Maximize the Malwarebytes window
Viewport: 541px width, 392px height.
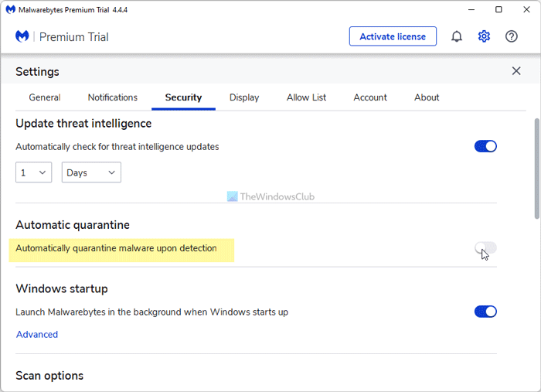[498, 9]
